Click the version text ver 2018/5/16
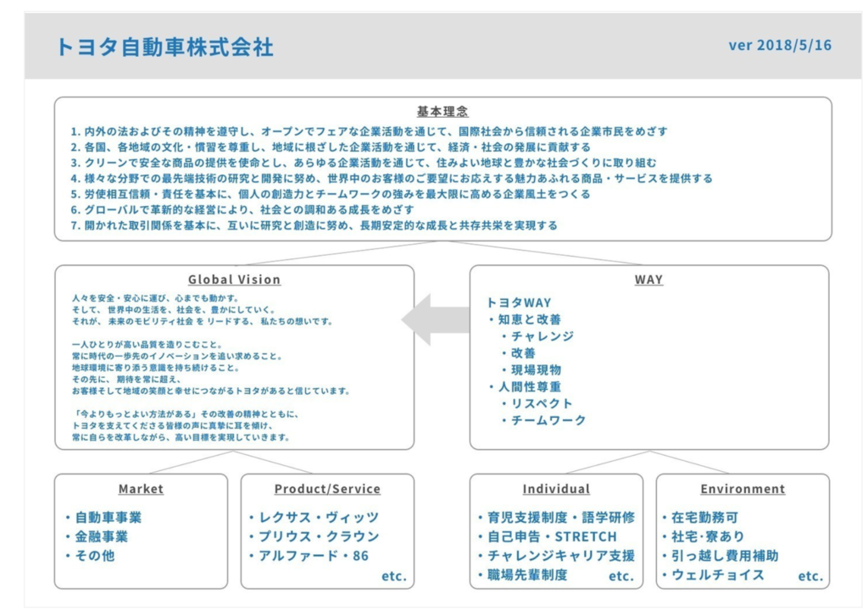The image size is (868, 610). click(780, 45)
